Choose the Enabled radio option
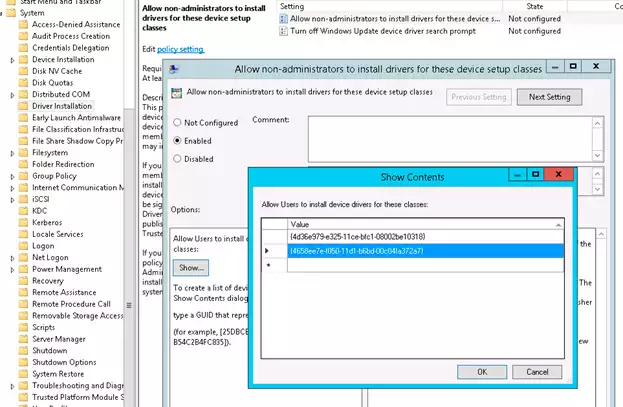The image size is (623, 407). pyautogui.click(x=179, y=141)
